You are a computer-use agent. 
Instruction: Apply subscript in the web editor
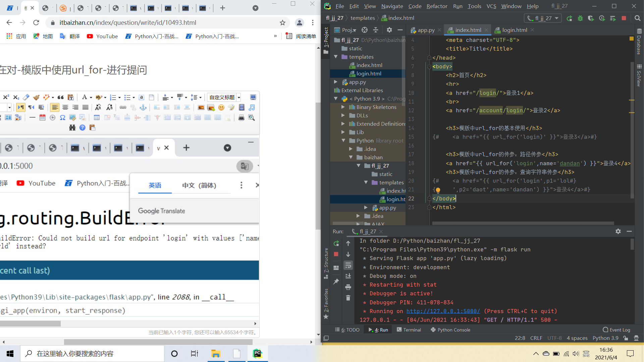[x=16, y=97]
